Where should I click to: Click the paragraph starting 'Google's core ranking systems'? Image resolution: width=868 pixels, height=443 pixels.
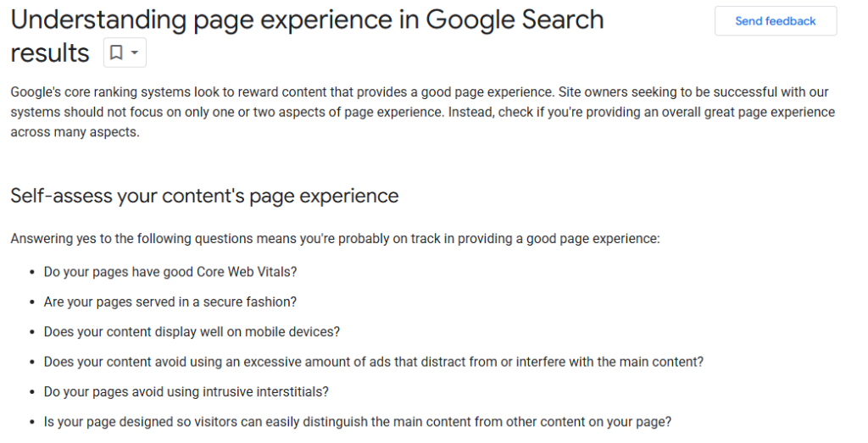click(423, 112)
